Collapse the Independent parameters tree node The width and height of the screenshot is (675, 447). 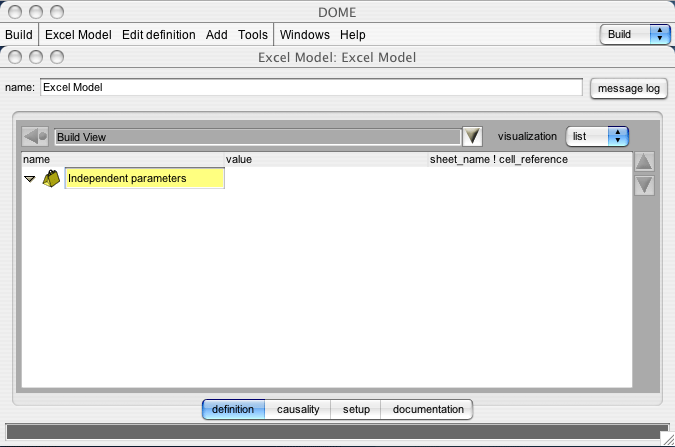[x=30, y=179]
